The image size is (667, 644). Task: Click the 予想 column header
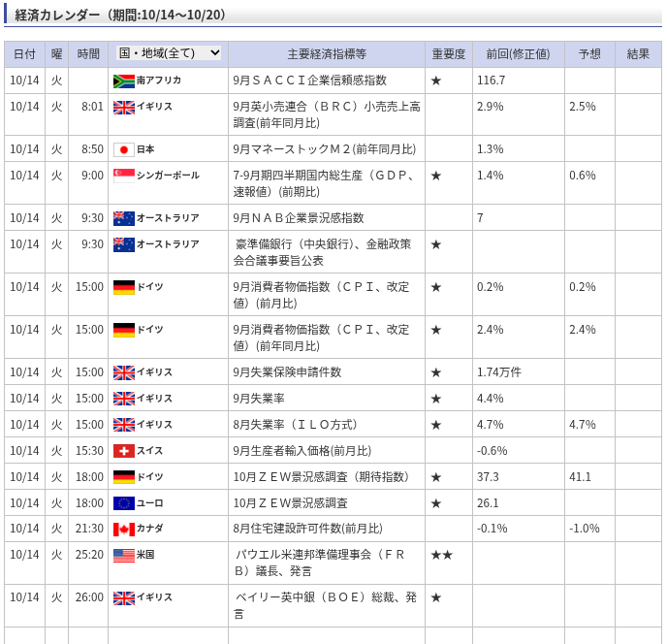[589, 54]
